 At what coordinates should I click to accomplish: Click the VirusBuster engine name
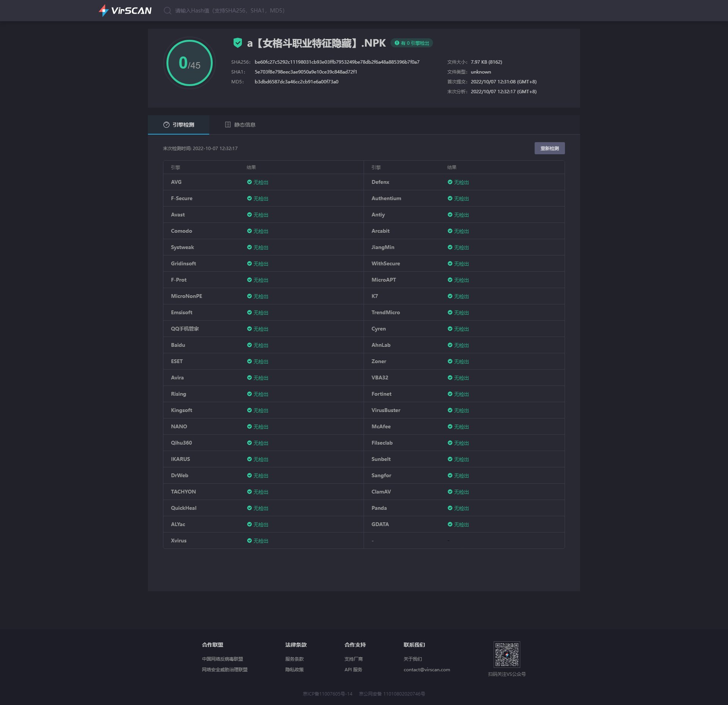pyautogui.click(x=386, y=410)
